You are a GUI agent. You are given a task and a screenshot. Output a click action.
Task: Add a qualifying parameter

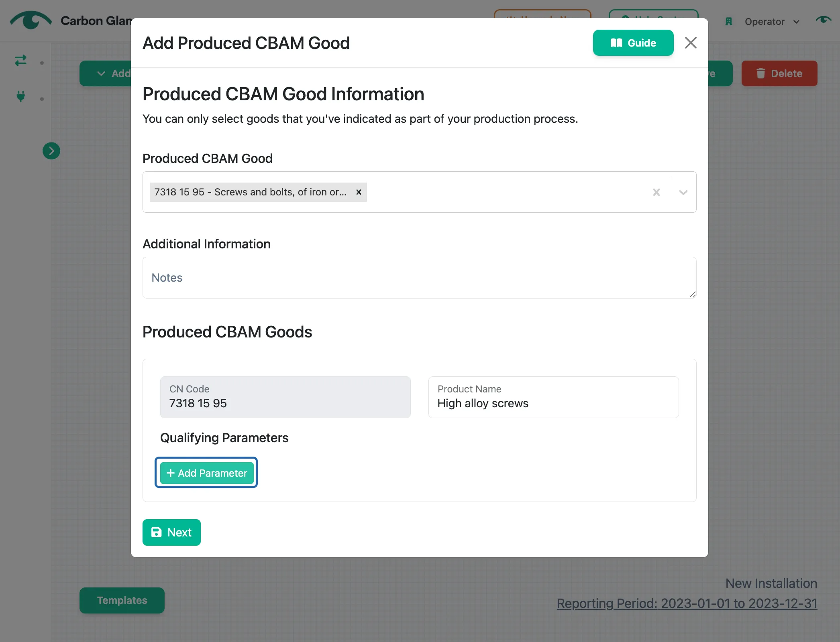click(x=206, y=473)
